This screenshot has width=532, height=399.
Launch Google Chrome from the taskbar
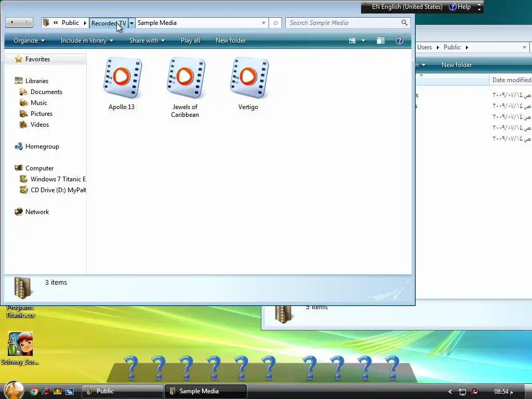34,391
